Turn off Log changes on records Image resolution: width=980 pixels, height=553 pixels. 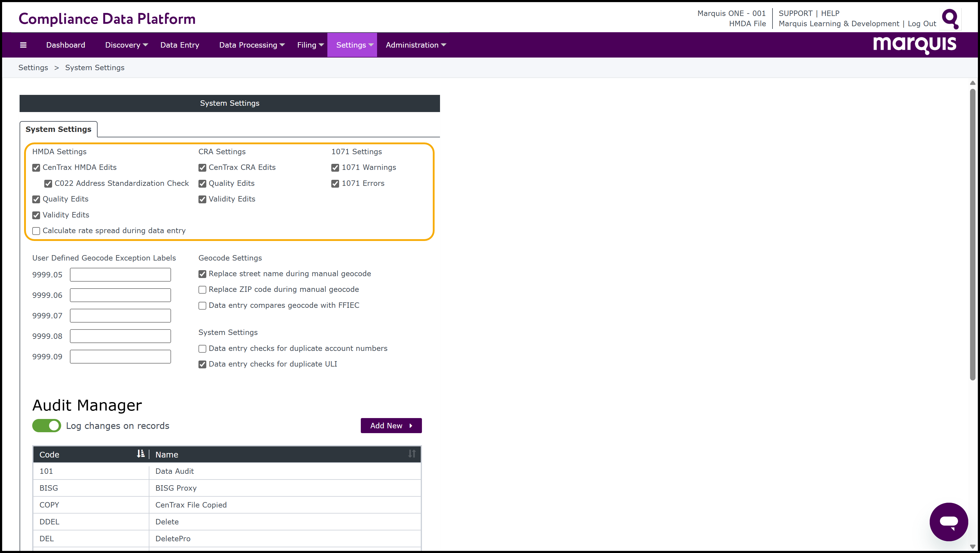[46, 426]
